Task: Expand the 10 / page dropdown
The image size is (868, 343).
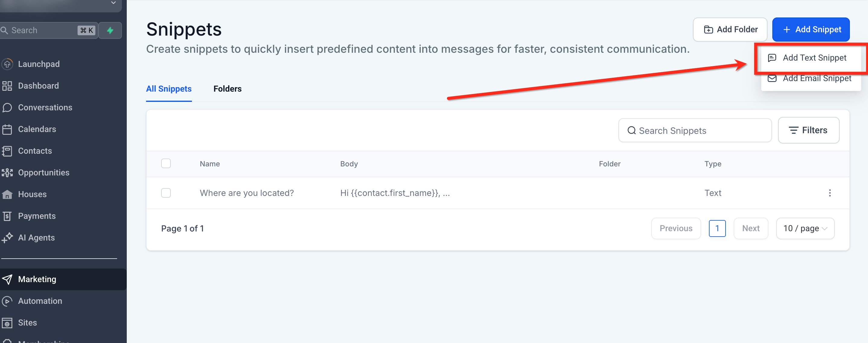Action: click(x=805, y=228)
